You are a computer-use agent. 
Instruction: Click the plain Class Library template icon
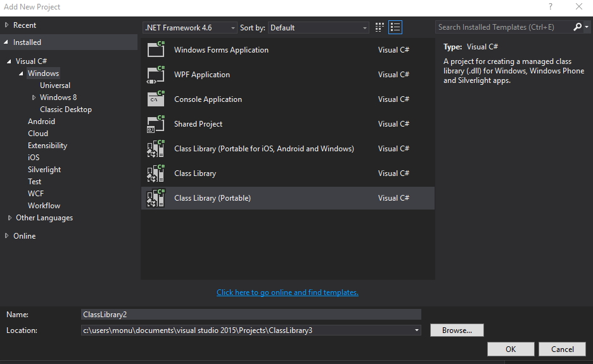156,173
